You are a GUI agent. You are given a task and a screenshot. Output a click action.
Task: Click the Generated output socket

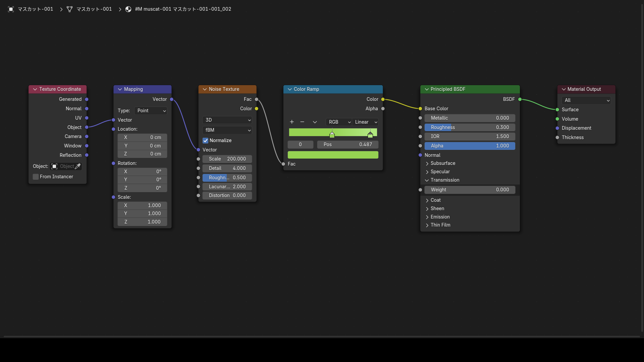pyautogui.click(x=87, y=99)
